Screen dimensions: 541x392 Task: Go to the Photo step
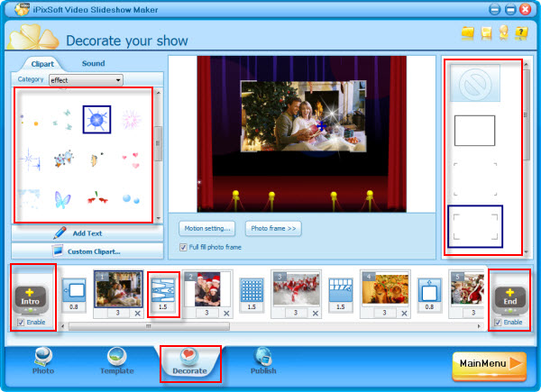(x=43, y=361)
